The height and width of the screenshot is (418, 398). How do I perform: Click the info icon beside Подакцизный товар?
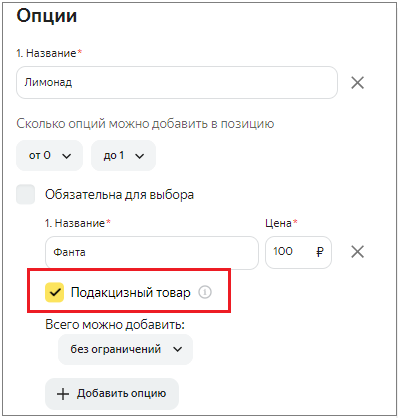(205, 292)
